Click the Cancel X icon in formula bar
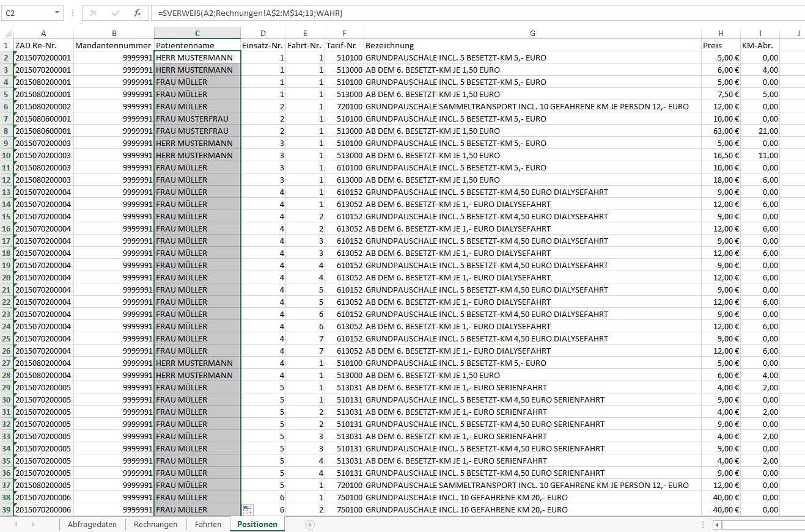This screenshot has height=532, width=805. coord(94,13)
